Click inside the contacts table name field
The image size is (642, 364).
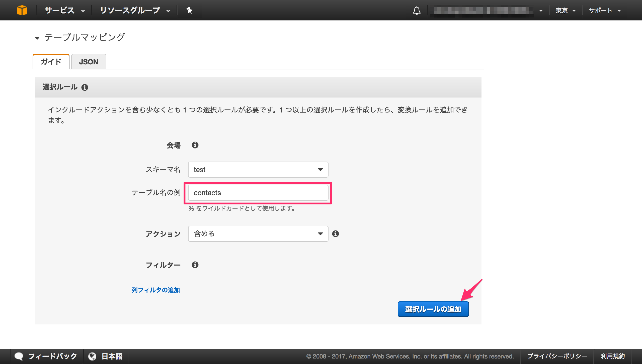[x=258, y=193]
